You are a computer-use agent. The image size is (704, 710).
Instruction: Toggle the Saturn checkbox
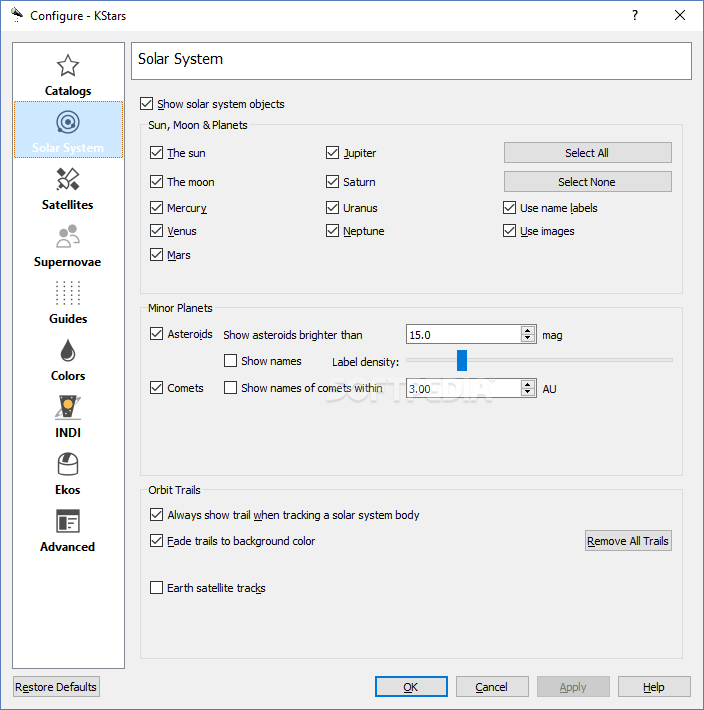(x=332, y=182)
